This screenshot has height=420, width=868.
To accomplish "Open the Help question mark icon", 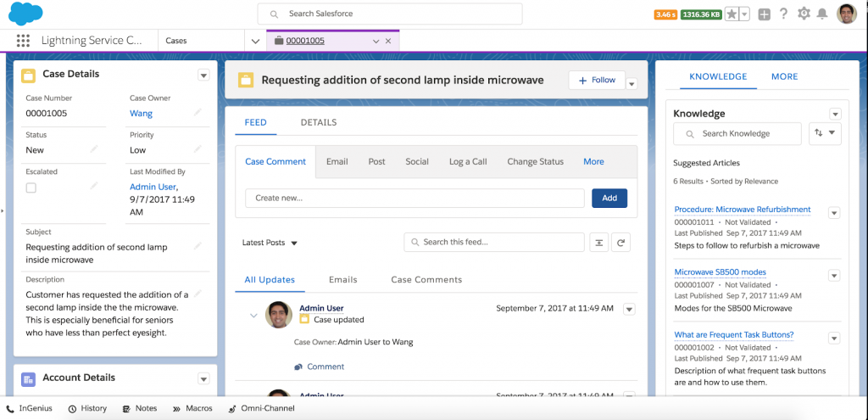I will pyautogui.click(x=783, y=14).
